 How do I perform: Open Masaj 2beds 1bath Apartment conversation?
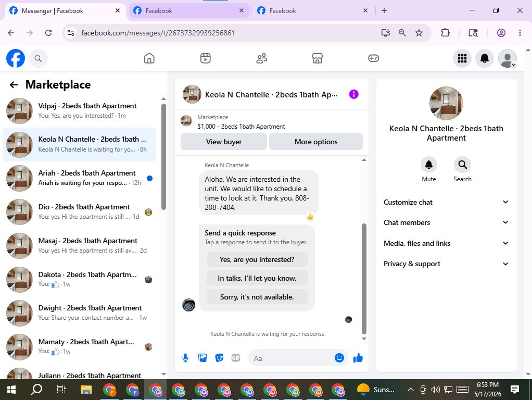pyautogui.click(x=79, y=245)
